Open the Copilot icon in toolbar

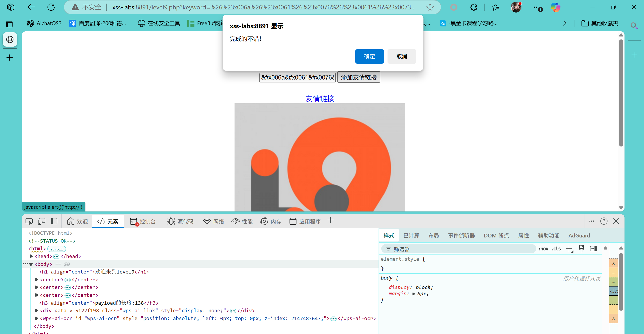(555, 7)
